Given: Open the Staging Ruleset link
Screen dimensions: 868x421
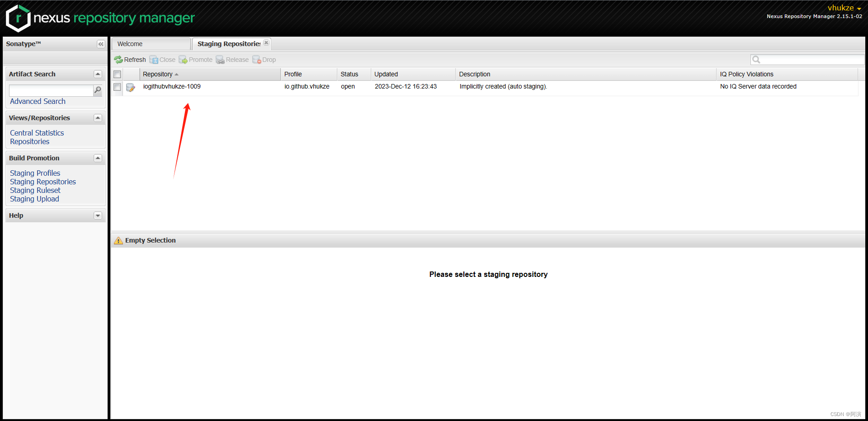Looking at the screenshot, I should tap(35, 190).
